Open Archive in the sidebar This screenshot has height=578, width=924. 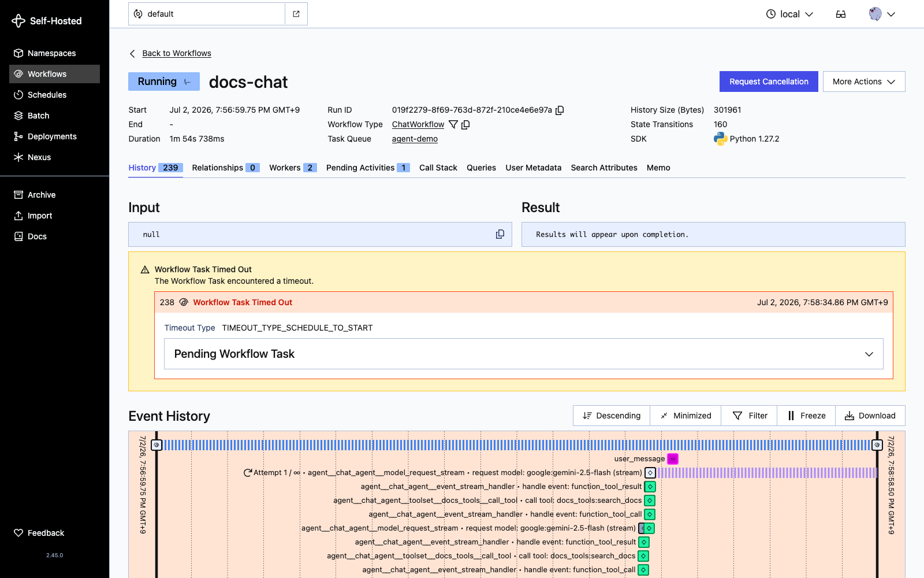click(54, 195)
